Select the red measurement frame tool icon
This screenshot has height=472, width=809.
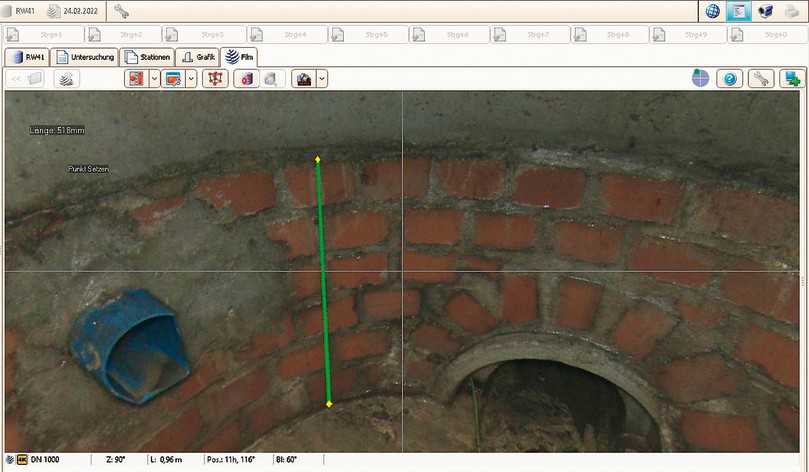(214, 78)
